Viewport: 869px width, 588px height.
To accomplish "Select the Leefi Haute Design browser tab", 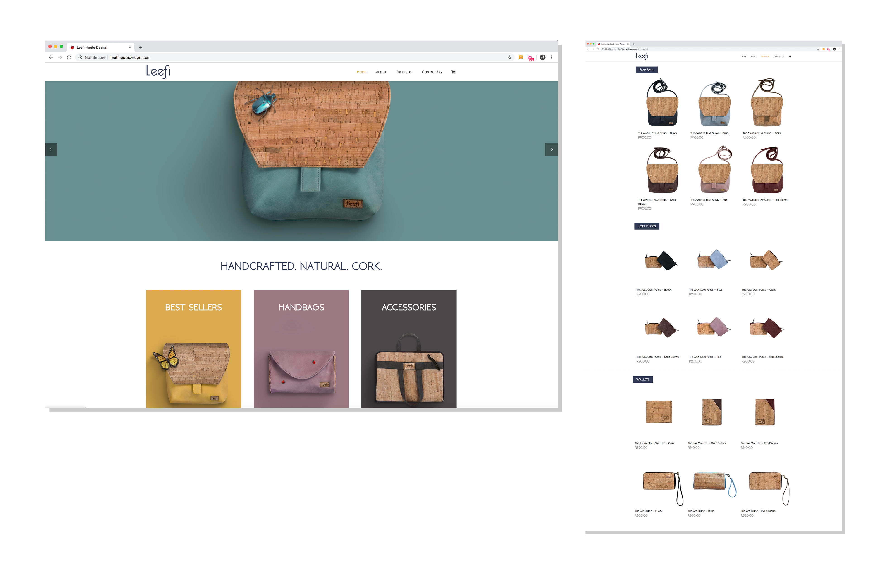I will click(100, 47).
